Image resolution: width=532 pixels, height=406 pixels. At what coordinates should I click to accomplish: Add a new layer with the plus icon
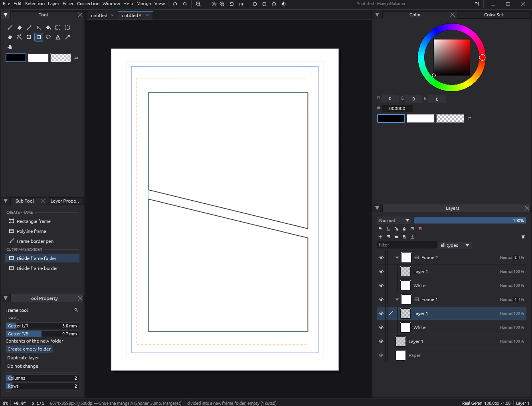[x=380, y=237]
